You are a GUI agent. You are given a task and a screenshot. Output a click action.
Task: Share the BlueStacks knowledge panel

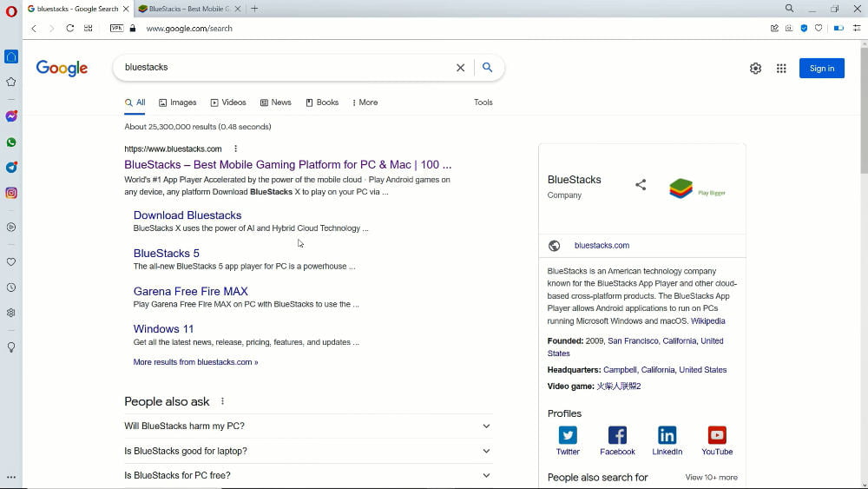[641, 185]
